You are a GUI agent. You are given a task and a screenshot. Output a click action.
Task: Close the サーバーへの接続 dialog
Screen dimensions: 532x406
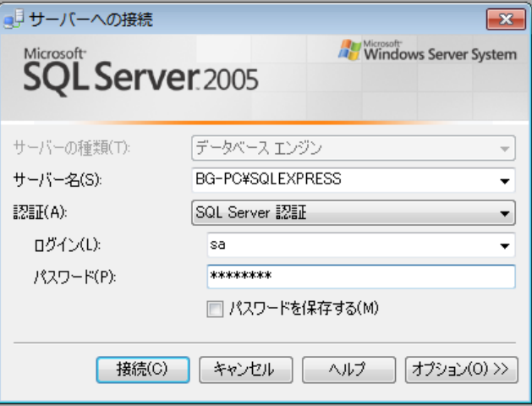[x=506, y=19]
